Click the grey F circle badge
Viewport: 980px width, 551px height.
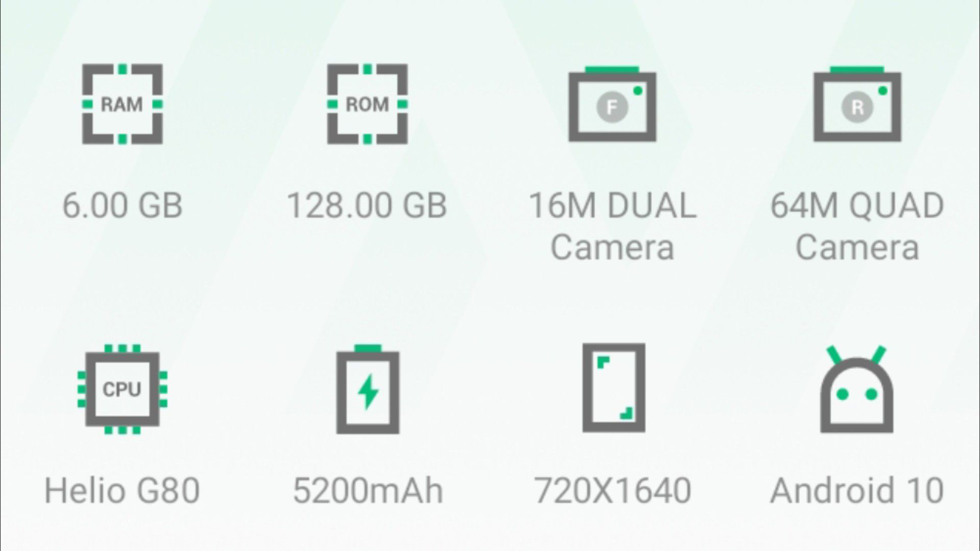[612, 107]
